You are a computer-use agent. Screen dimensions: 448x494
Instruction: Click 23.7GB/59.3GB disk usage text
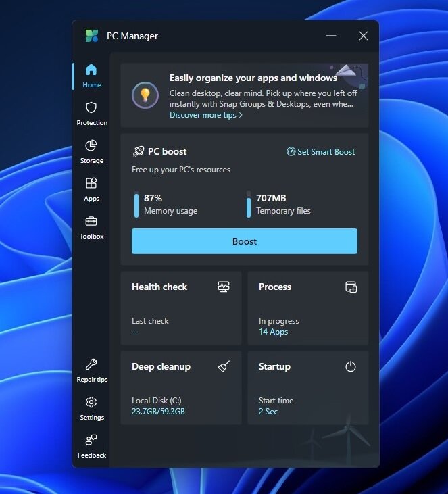[158, 412]
